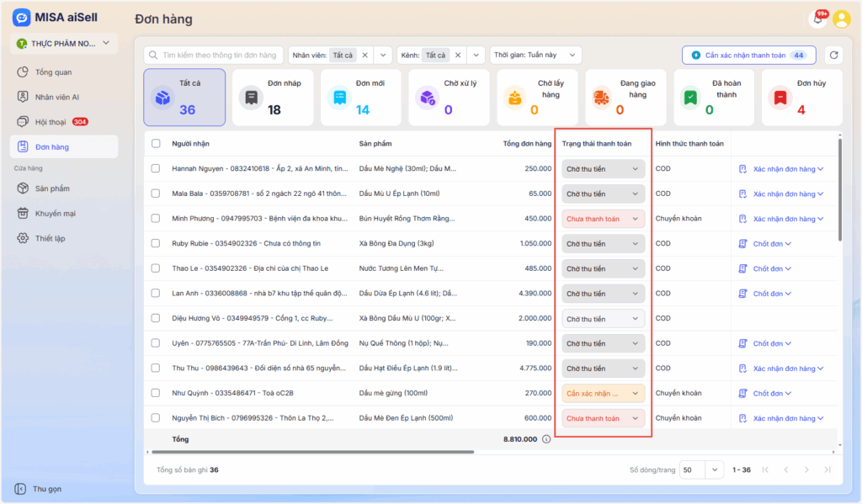Viewport: 862px width, 504px height.
Task: Open rows-per-page dropdown showing 50
Action: [x=702, y=470]
